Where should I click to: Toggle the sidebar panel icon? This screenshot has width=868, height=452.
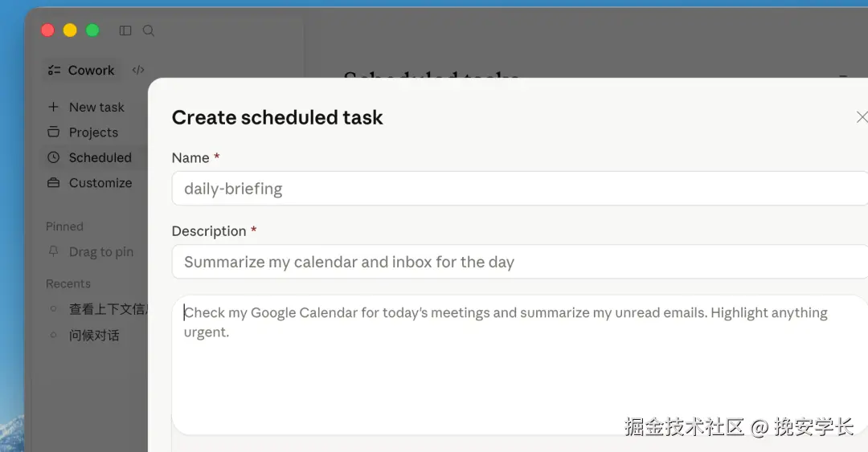click(x=125, y=31)
